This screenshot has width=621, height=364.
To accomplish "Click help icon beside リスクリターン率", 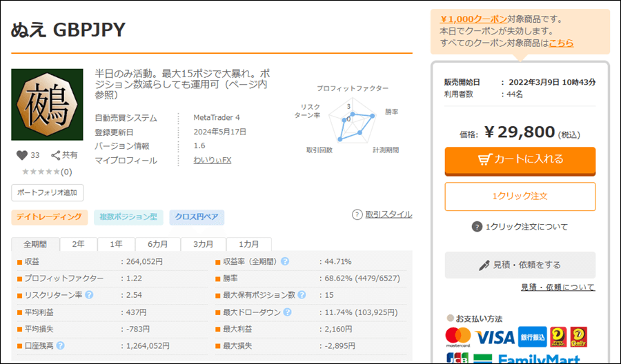I will tap(89, 295).
